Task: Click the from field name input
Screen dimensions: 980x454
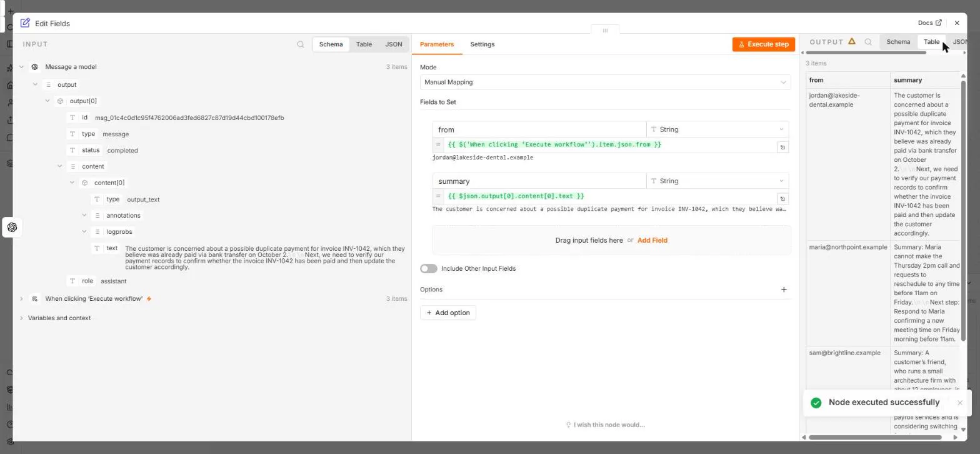Action: [539, 129]
